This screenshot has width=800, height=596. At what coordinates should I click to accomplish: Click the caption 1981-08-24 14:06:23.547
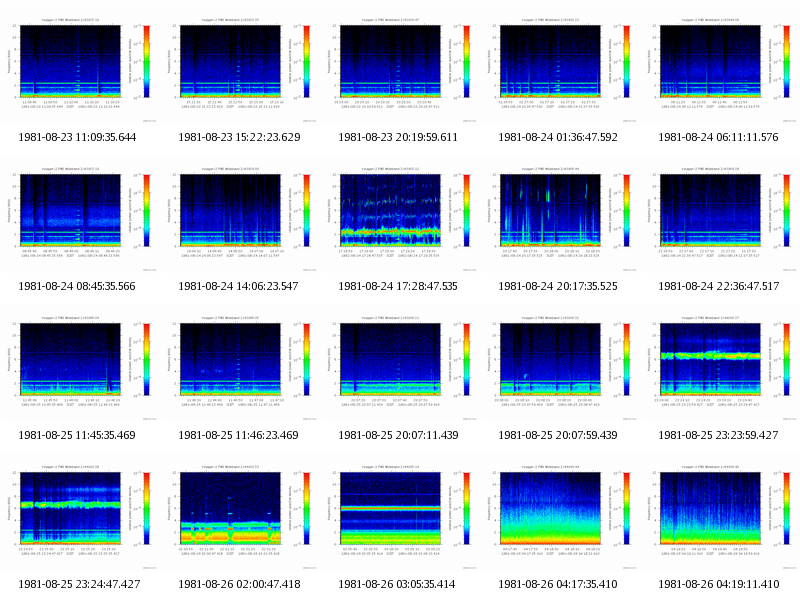[x=238, y=286]
